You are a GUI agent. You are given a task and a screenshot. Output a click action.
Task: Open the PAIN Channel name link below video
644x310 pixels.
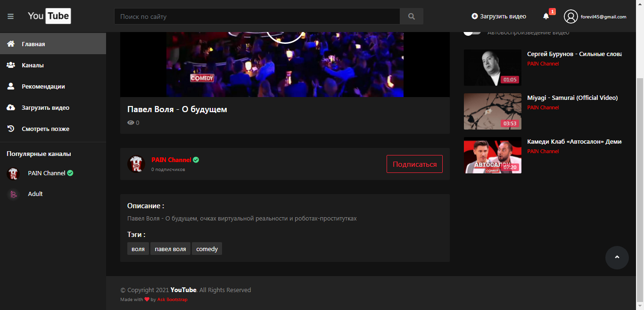tap(171, 160)
